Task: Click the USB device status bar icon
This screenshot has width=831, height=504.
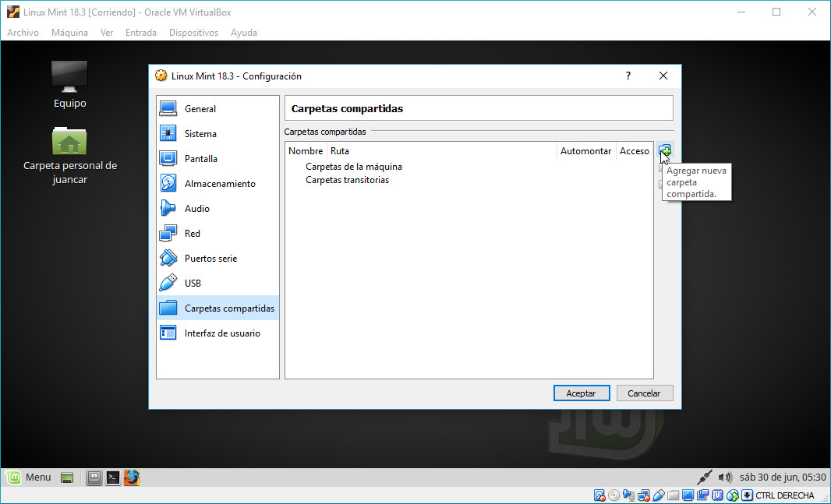Action: coord(658,495)
